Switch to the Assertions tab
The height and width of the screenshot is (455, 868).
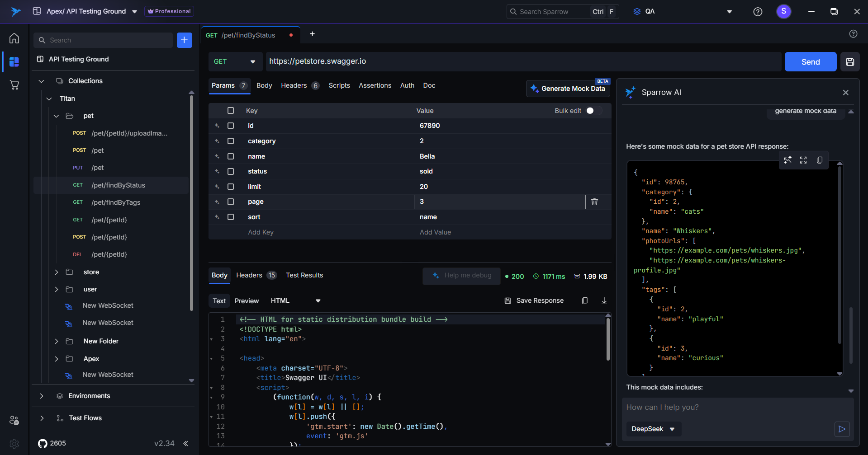375,85
